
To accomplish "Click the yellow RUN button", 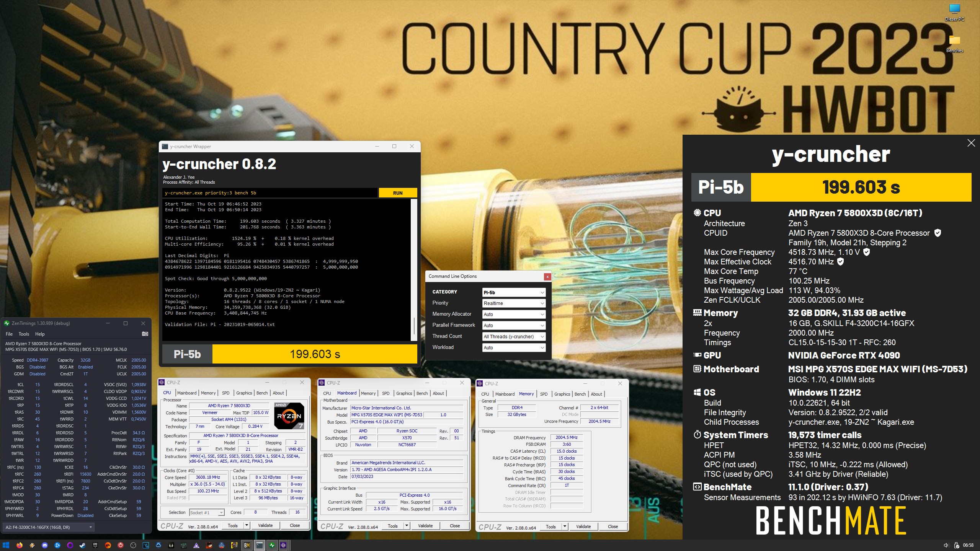I will 398,193.
